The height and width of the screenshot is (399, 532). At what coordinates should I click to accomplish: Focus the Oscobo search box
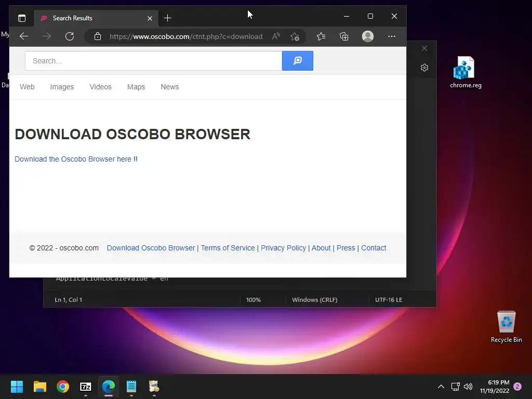pyautogui.click(x=153, y=61)
